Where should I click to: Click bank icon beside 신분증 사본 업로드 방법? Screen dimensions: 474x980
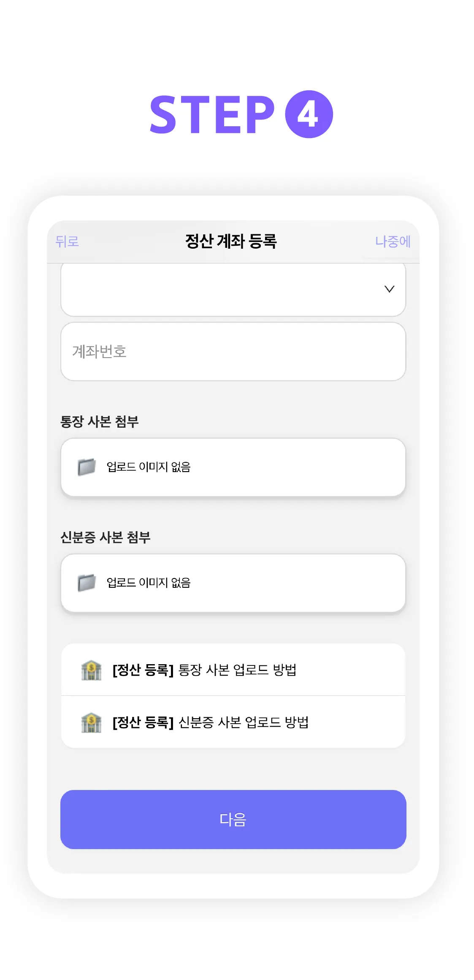click(x=91, y=722)
